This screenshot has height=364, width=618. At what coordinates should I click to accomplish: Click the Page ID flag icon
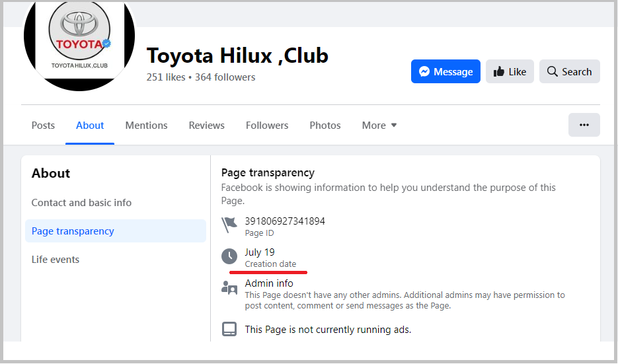coord(229,225)
